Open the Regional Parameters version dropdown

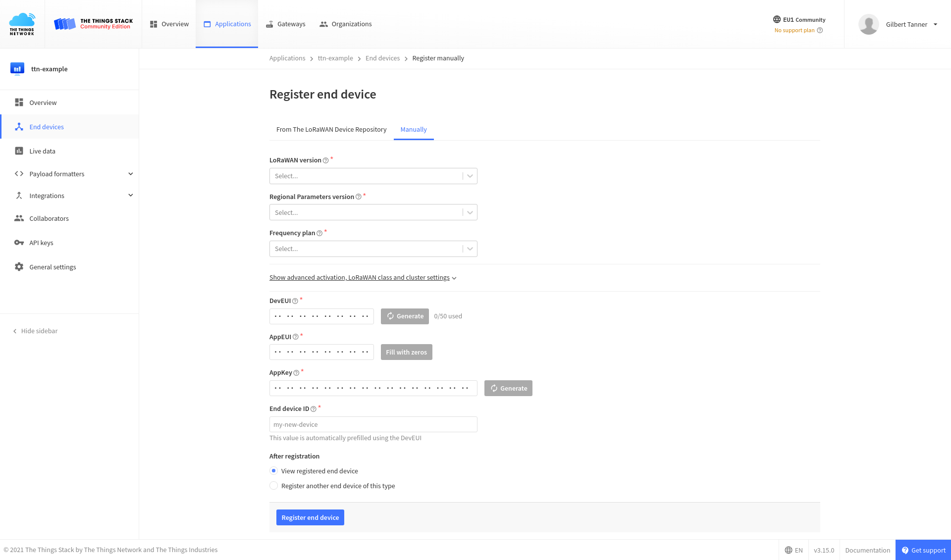373,212
